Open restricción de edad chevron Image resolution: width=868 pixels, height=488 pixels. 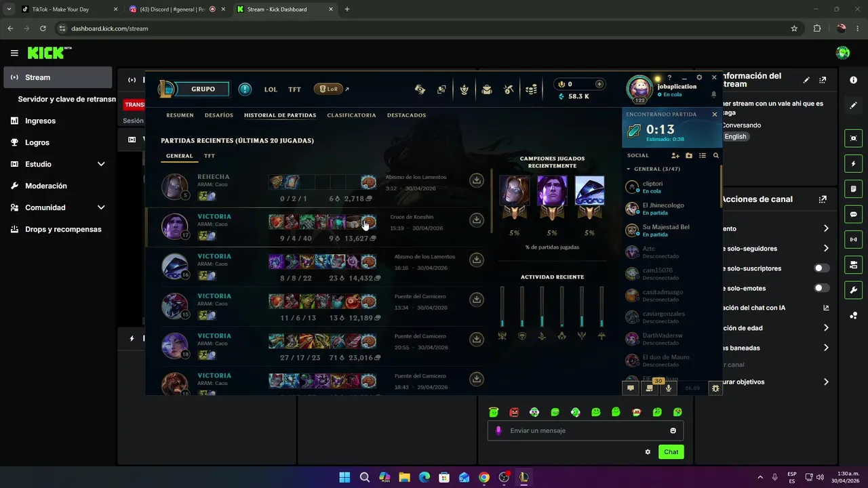(x=826, y=327)
